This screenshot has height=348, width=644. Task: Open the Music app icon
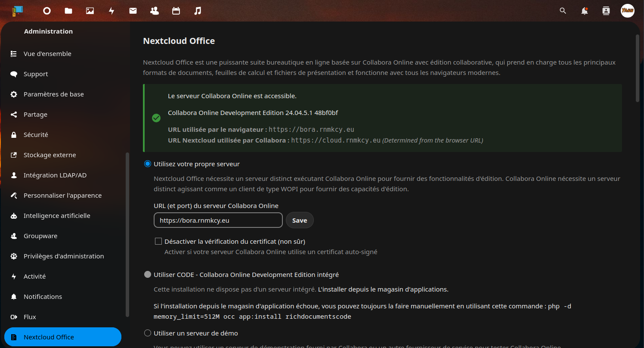click(198, 11)
